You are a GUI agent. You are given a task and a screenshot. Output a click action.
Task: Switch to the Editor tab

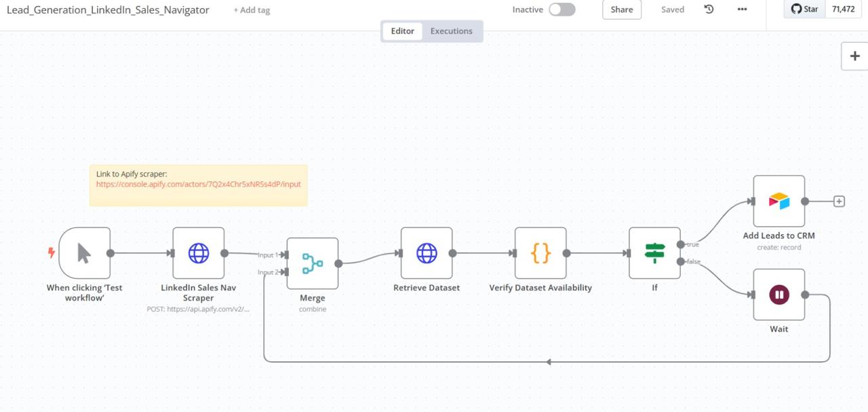coord(402,31)
